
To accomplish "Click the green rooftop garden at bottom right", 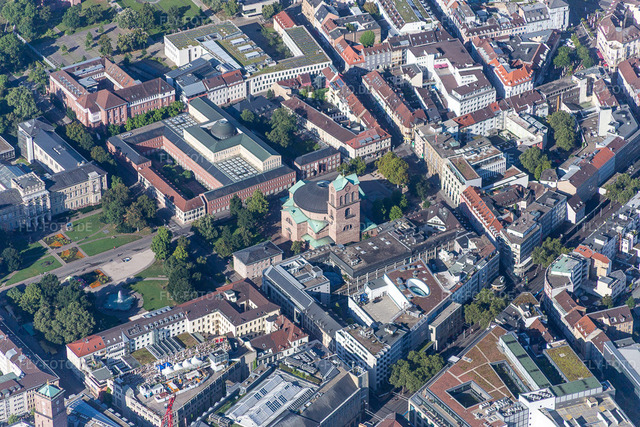I will click(x=568, y=362).
